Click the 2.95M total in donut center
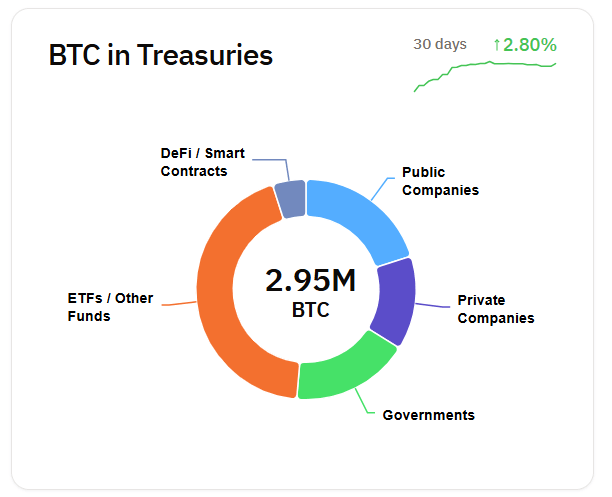This screenshot has width=612, height=497. pos(311,281)
